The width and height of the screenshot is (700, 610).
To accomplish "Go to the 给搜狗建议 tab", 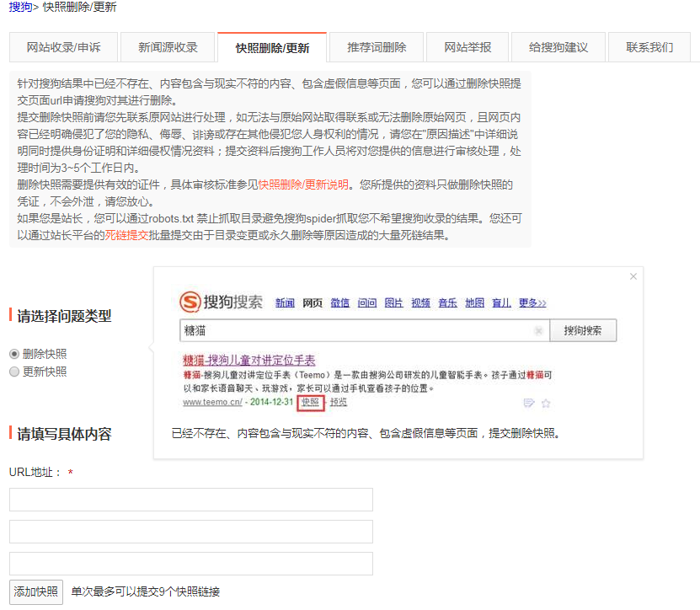I will pos(558,47).
